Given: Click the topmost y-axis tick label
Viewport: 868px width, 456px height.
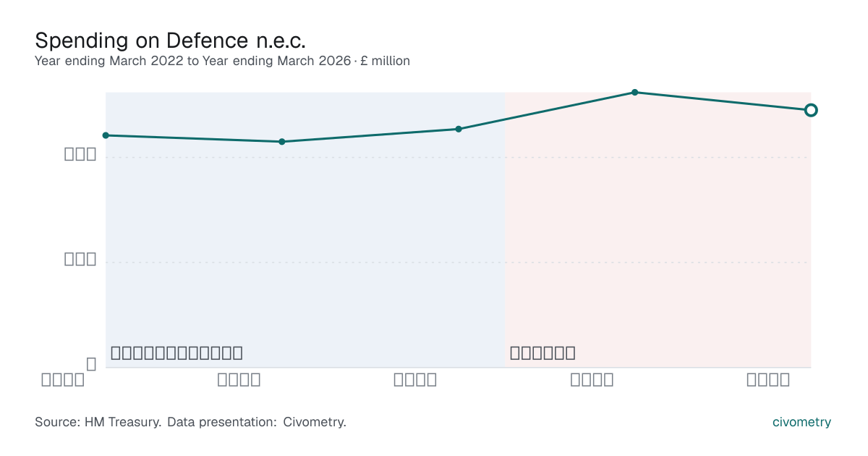Looking at the screenshot, I should [x=80, y=154].
